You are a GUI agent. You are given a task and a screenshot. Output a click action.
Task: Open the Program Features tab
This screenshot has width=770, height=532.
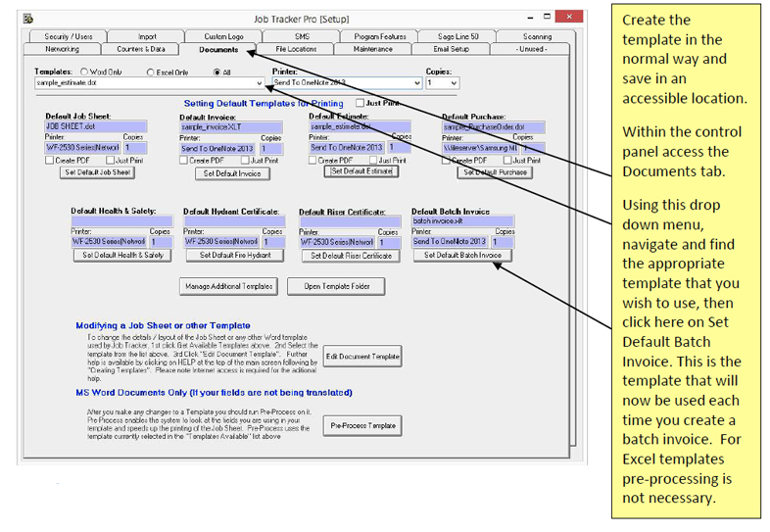(x=379, y=36)
